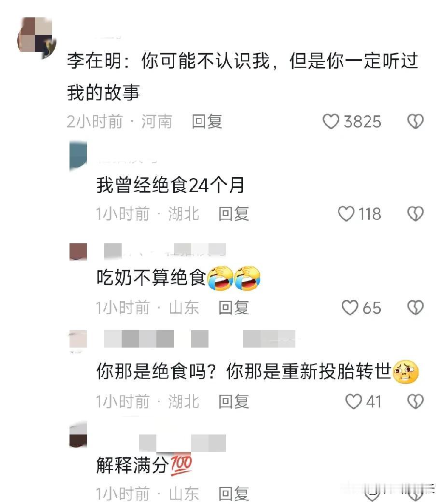Open blurred username above 吃奶不算绝食
This screenshot has width=445, height=504.
165,250
